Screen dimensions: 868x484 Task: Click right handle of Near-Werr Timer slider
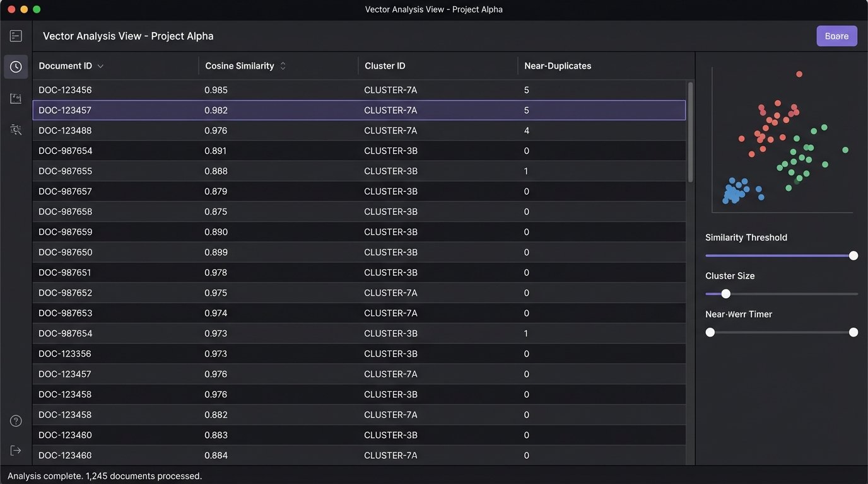coord(853,332)
